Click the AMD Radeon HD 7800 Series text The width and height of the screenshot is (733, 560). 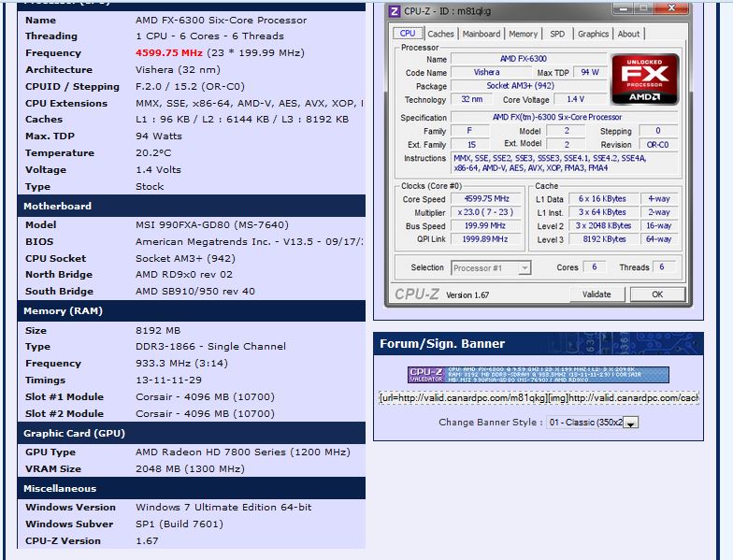pos(210,452)
